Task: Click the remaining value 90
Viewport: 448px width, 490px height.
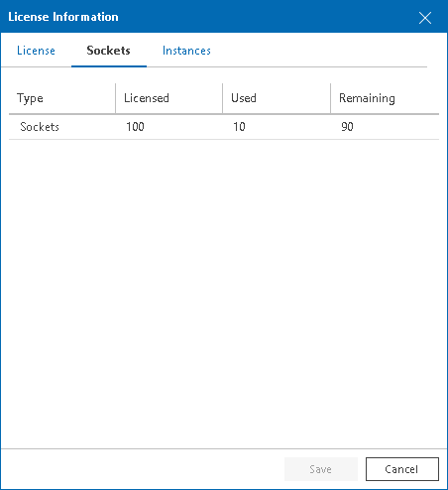Action: pos(347,127)
